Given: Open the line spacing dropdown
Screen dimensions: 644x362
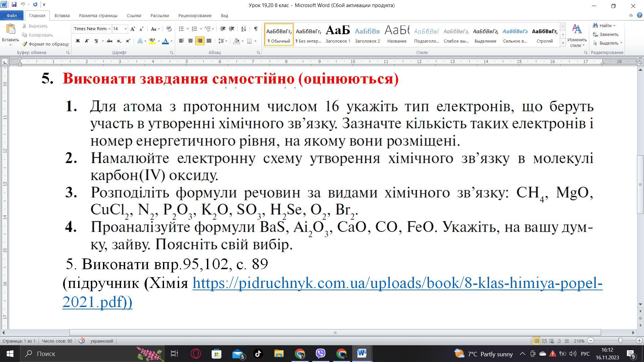Looking at the screenshot, I should point(226,41).
